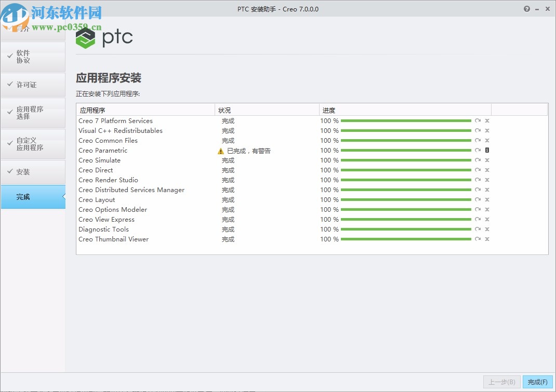The height and width of the screenshot is (392, 556).
Task: Retry the Creo Thumbnail Viewer installation
Action: (478, 239)
